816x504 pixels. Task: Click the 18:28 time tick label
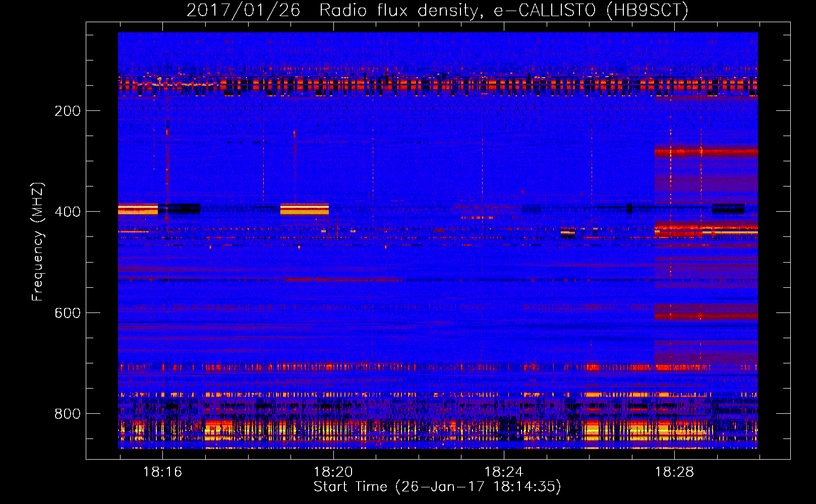[x=674, y=472]
